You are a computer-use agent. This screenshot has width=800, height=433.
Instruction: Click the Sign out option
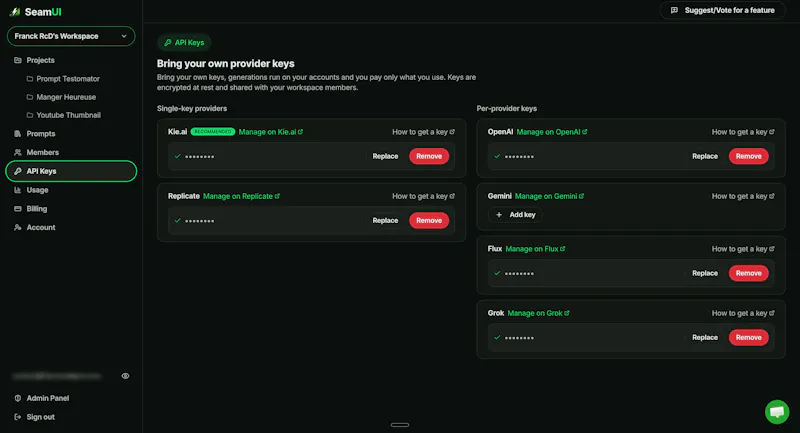40,417
